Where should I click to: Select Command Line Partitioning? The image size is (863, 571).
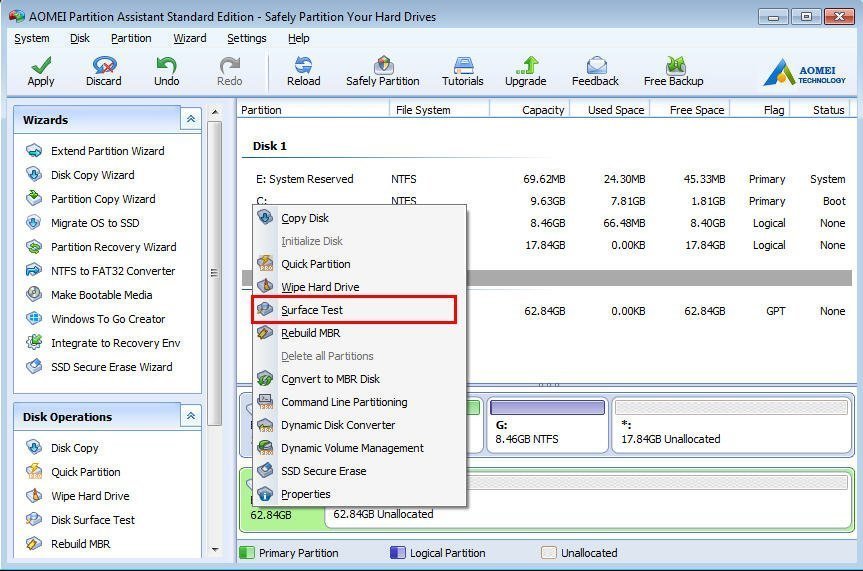pyautogui.click(x=359, y=403)
